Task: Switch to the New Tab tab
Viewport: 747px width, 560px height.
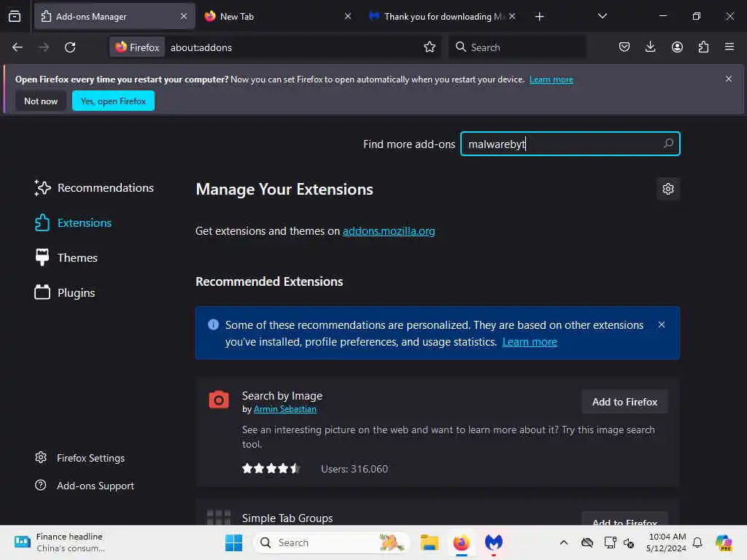Action: pyautogui.click(x=279, y=16)
